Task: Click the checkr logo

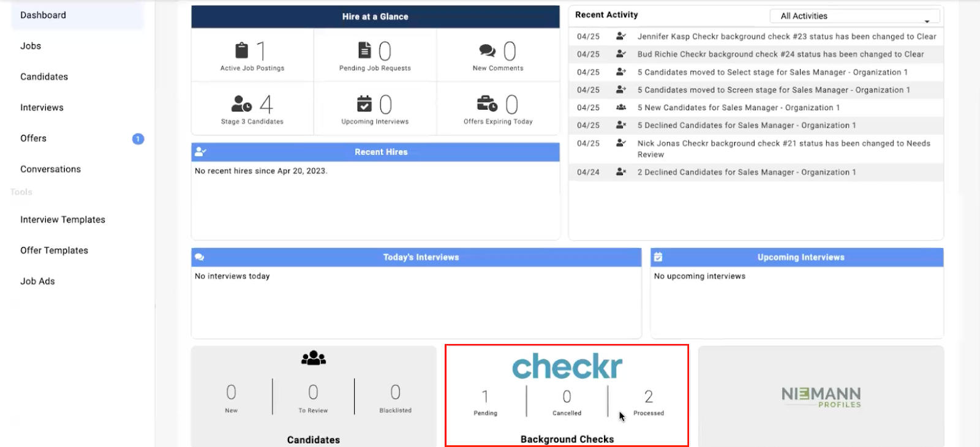Action: [x=567, y=366]
